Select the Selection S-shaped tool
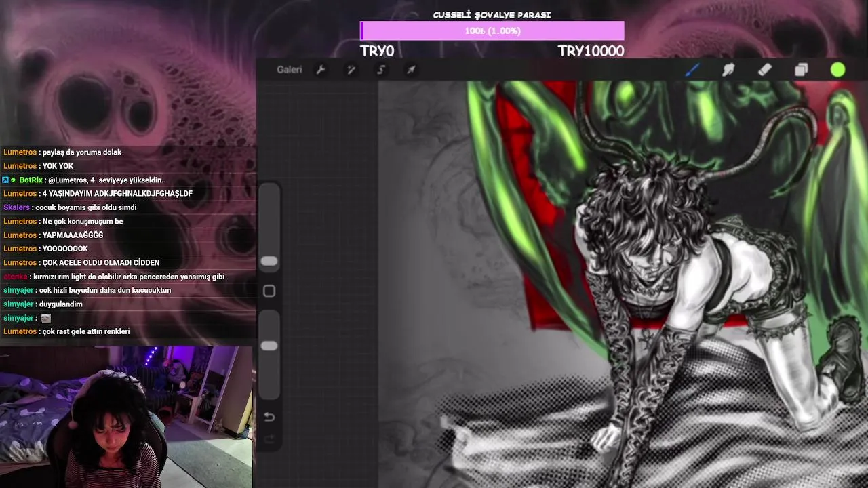The height and width of the screenshot is (488, 868). (381, 70)
